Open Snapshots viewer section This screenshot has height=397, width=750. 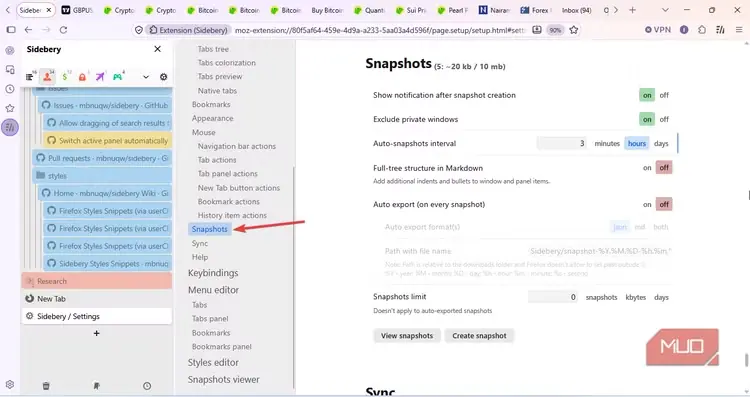[223, 379]
